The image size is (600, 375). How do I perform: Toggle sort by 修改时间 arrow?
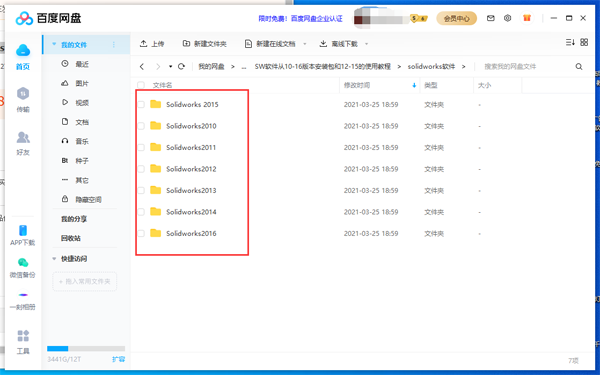[414, 85]
